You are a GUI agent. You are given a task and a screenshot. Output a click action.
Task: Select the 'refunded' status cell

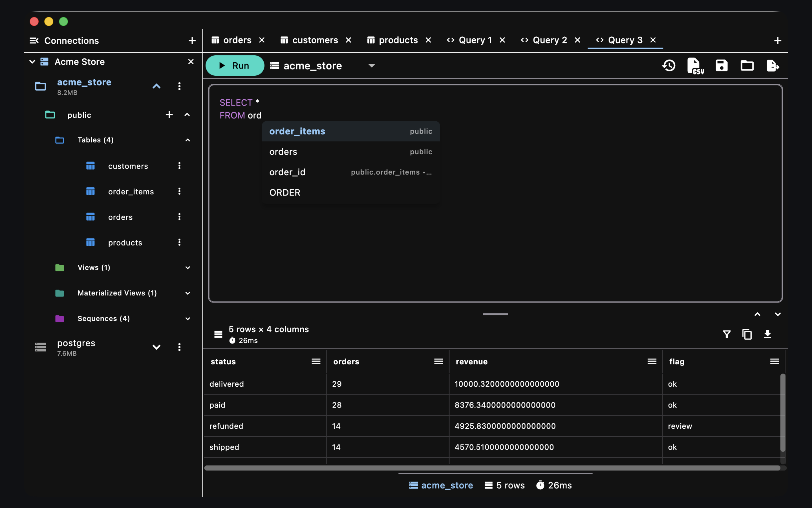pos(265,426)
